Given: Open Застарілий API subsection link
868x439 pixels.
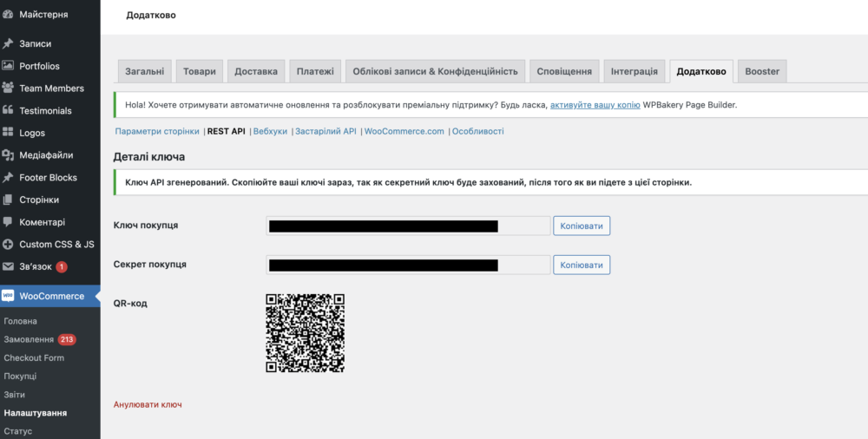Looking at the screenshot, I should tap(325, 131).
